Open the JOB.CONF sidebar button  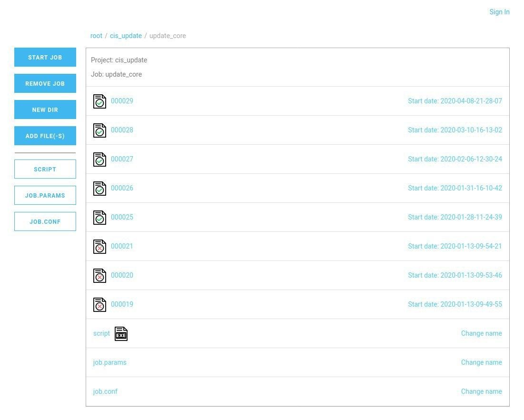45,221
